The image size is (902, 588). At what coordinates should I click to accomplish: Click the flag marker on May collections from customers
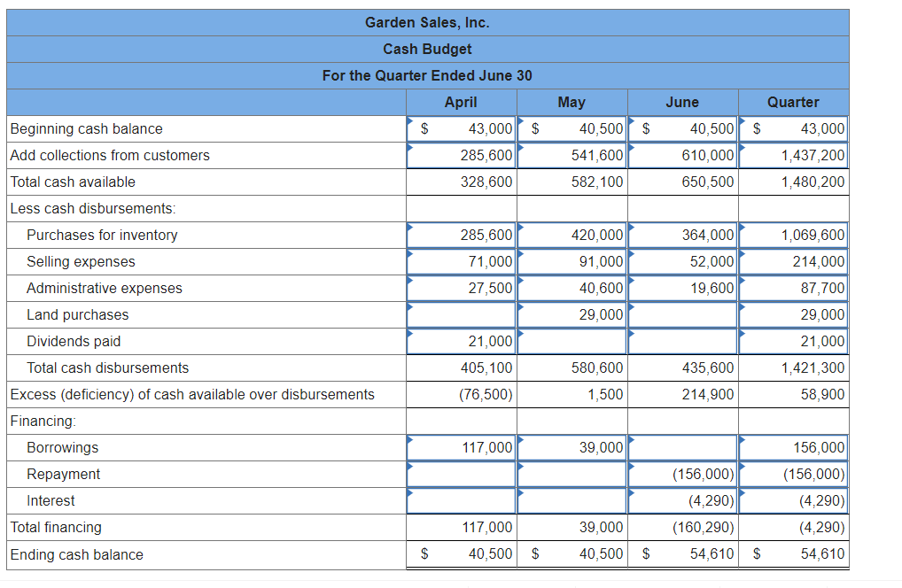(520, 149)
